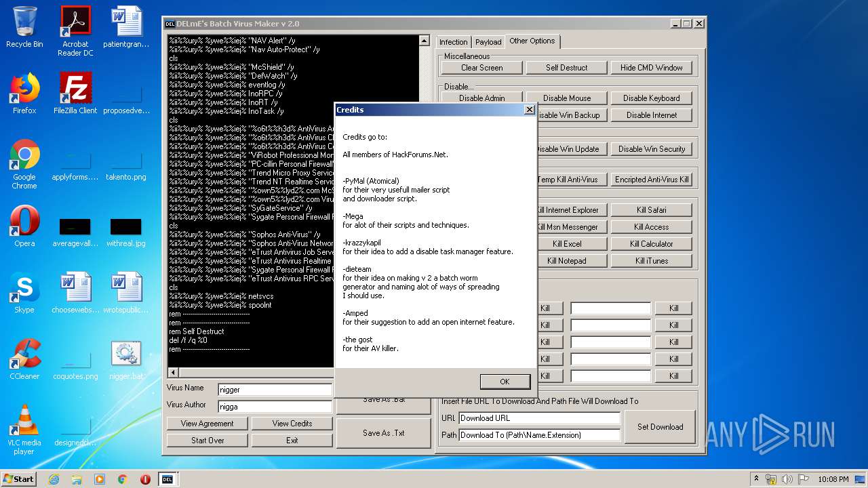Screen dimensions: 868x488
Task: Open the media player taskbar icon
Action: tap(100, 479)
